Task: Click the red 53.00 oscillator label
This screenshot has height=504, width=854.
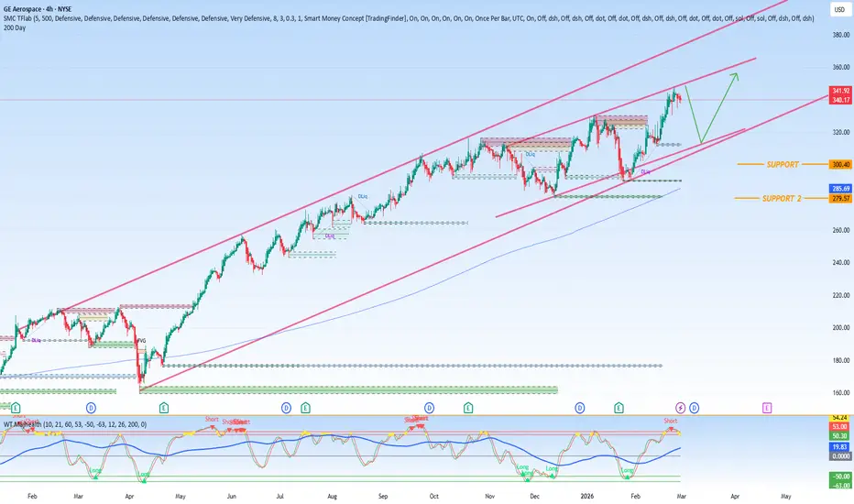Action: point(840,427)
